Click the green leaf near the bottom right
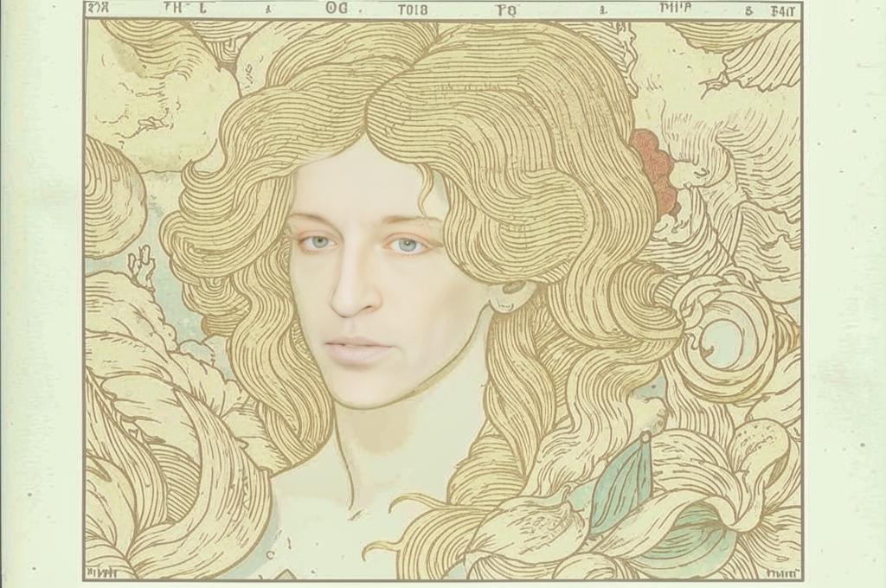886x588 pixels. click(x=621, y=484)
